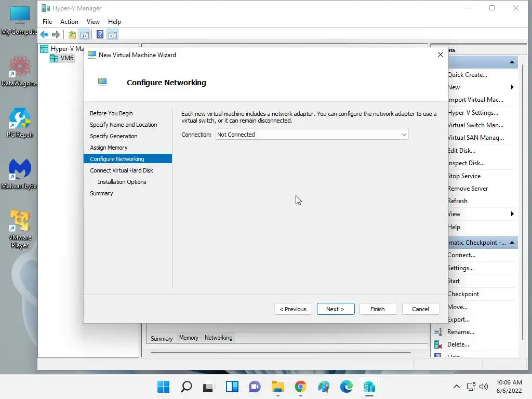This screenshot has width=532, height=399.
Task: Open the Windows Start button
Action: (x=163, y=387)
